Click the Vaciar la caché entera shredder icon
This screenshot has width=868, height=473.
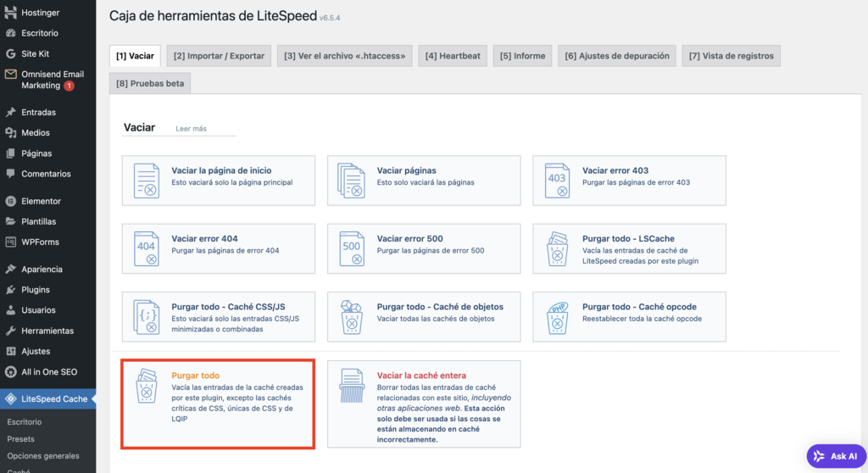pyautogui.click(x=352, y=386)
